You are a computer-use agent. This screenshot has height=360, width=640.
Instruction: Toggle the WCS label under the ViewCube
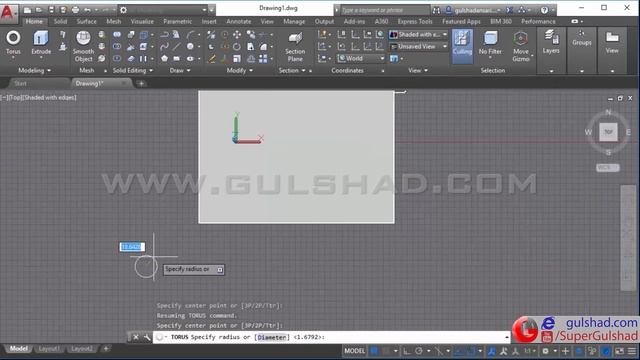tap(607, 167)
